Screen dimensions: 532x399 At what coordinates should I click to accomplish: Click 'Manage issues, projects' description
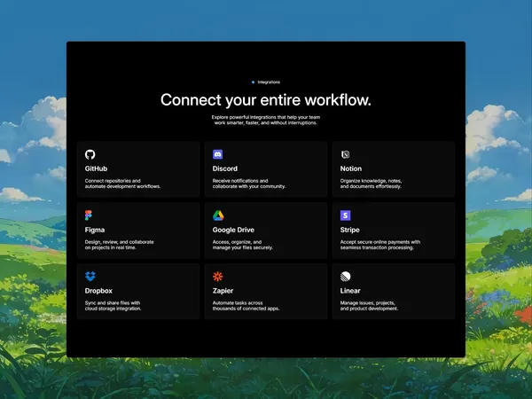[x=369, y=306]
